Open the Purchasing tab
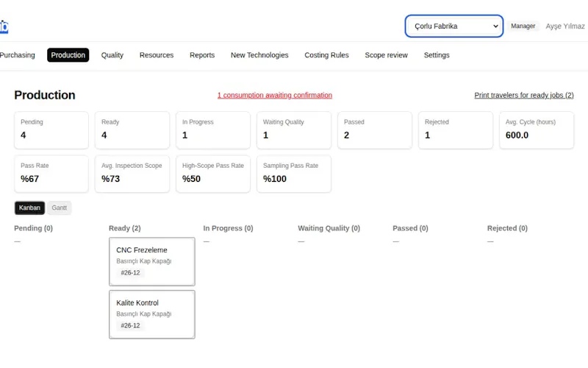 (17, 55)
